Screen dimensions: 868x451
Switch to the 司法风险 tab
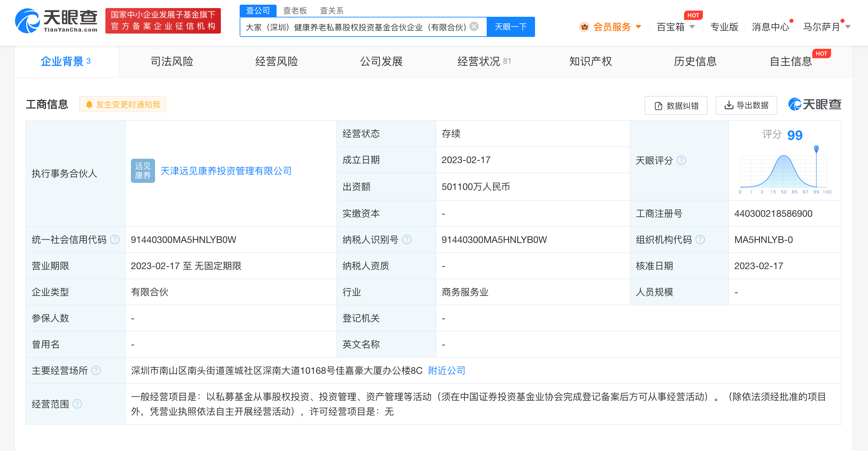[x=172, y=61]
